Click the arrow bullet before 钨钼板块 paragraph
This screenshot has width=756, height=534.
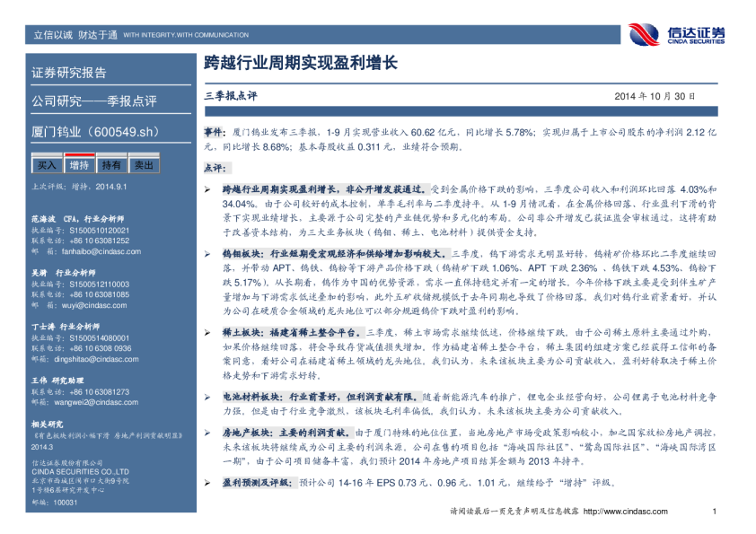pyautogui.click(x=207, y=255)
